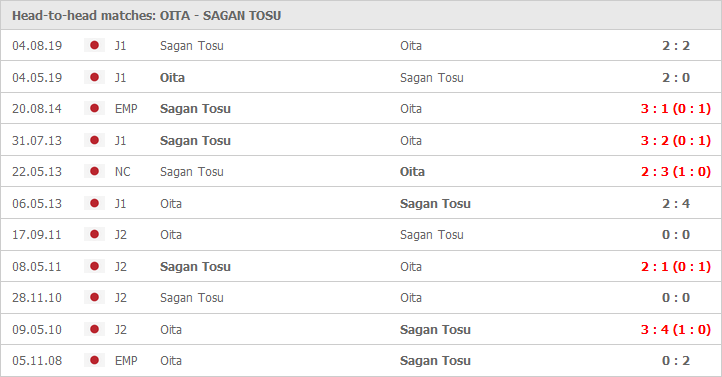Click bold Sagan Tosu in 06.05.13 match
Viewport: 722px width, 377px height.
coord(435,203)
